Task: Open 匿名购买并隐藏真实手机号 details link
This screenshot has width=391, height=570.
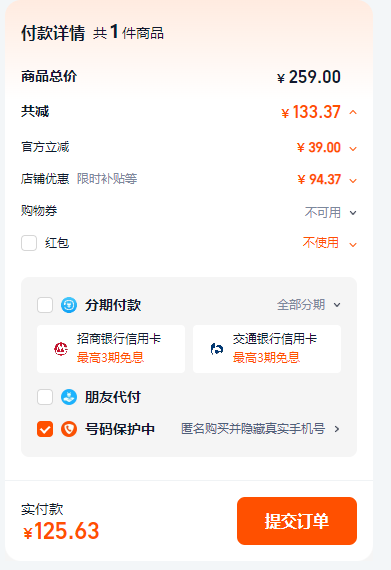Action: coord(260,429)
